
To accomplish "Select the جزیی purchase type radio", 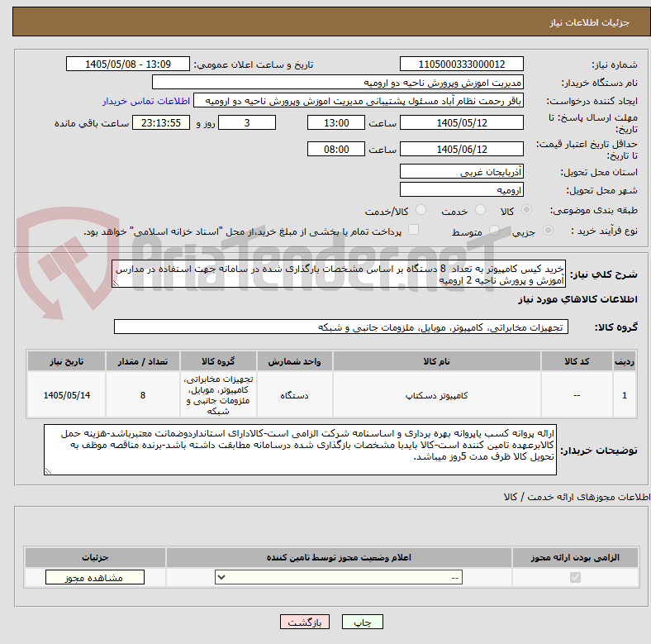I will click(x=548, y=231).
